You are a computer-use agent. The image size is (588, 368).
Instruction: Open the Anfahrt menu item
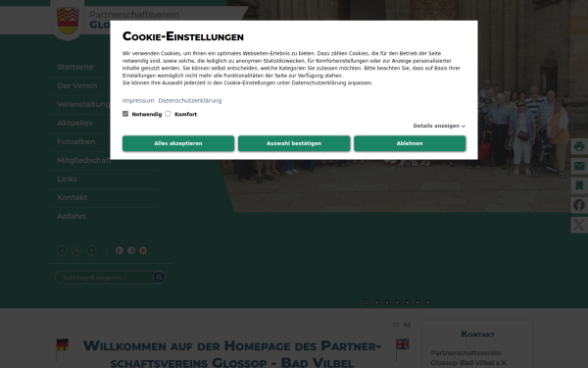(x=72, y=216)
